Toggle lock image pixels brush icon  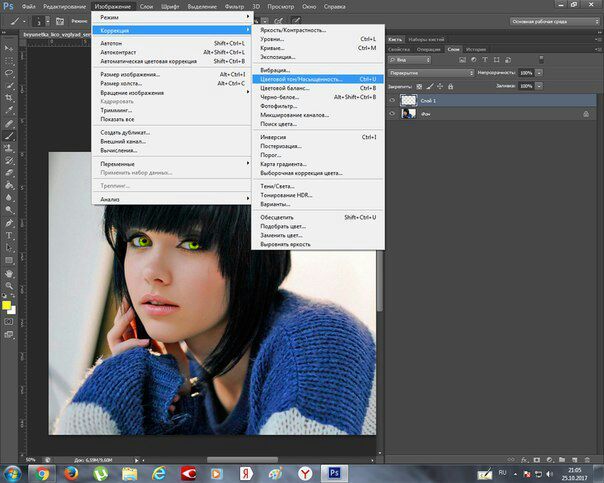click(430, 86)
